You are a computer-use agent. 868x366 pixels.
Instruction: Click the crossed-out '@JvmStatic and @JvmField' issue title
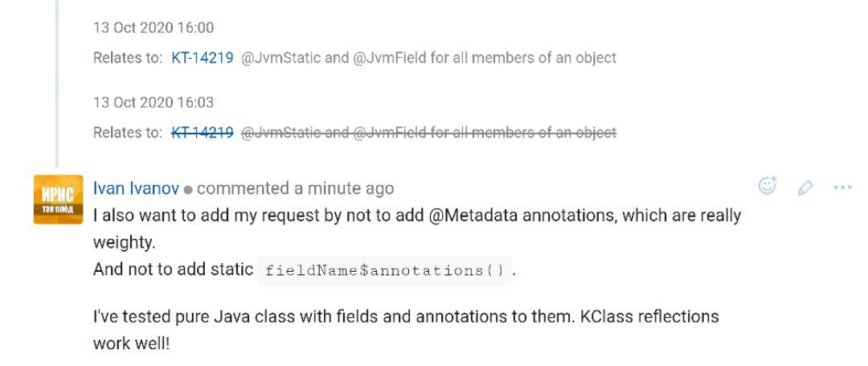click(428, 133)
